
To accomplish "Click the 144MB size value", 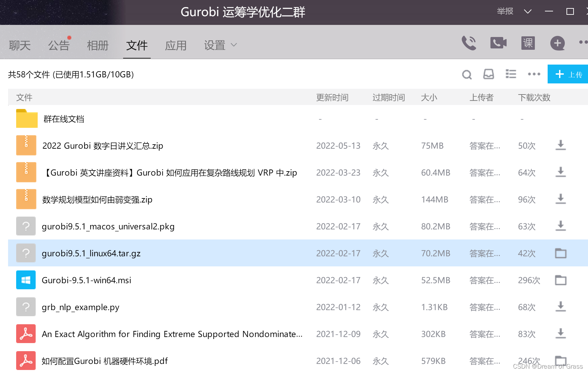I will [435, 199].
